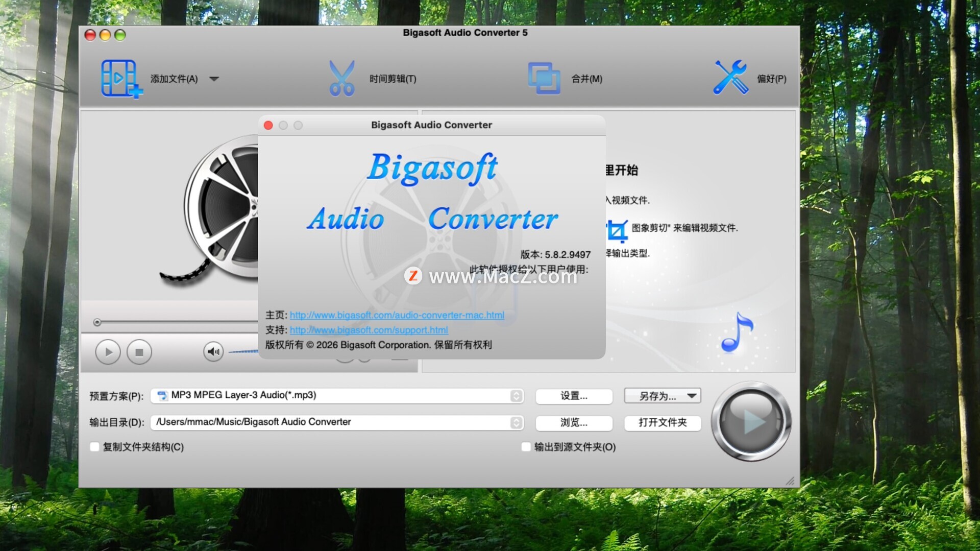The width and height of the screenshot is (980, 551).
Task: Click the Open Folder button
Action: [662, 422]
